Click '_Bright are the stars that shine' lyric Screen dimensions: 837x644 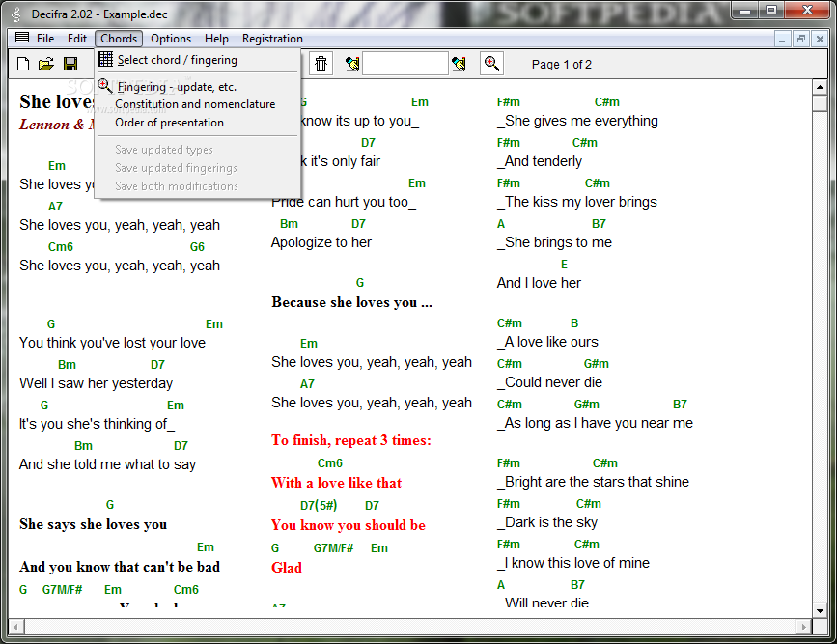593,482
